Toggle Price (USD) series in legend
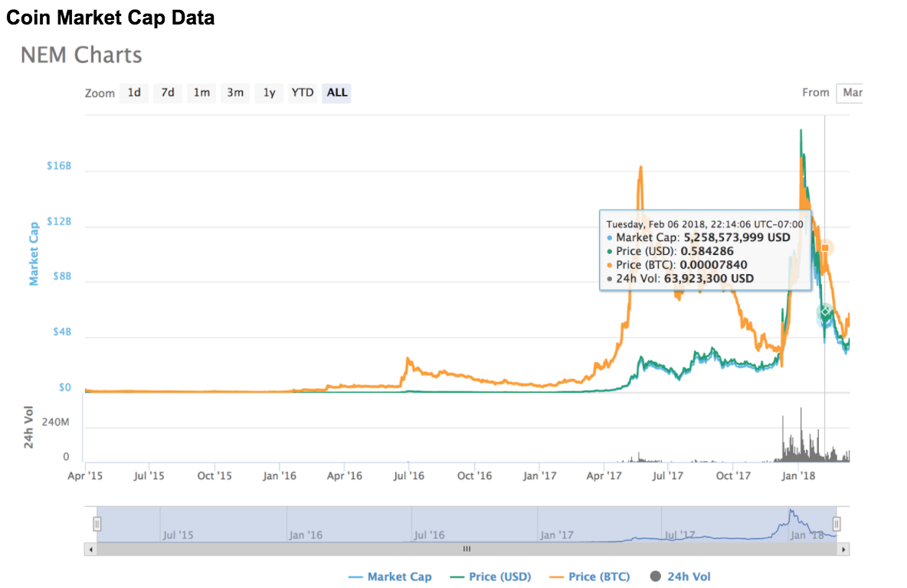907x588 pixels. tap(490, 577)
